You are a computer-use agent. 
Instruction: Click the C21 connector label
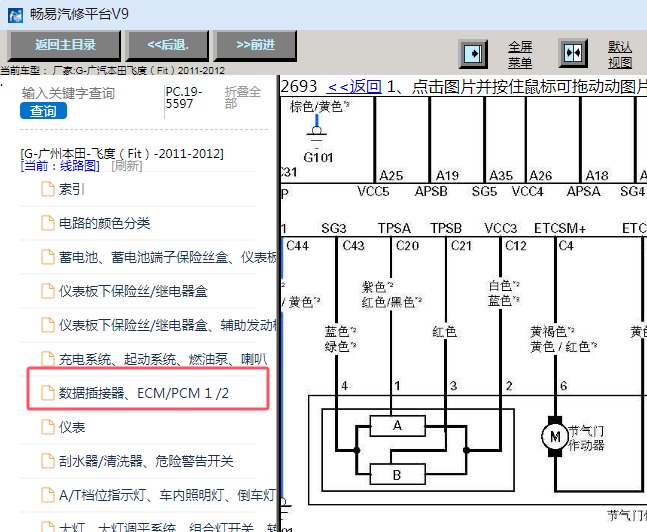461,246
